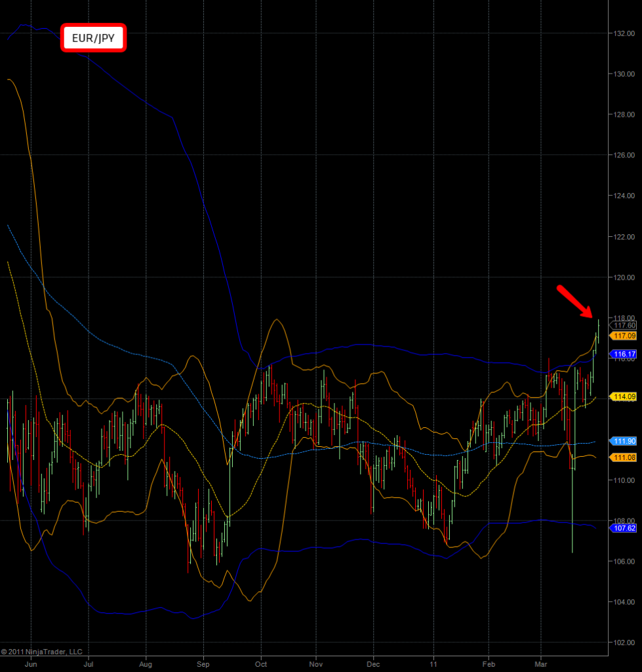
Task: Click the 120.00 price axis label
Action: tap(624, 278)
